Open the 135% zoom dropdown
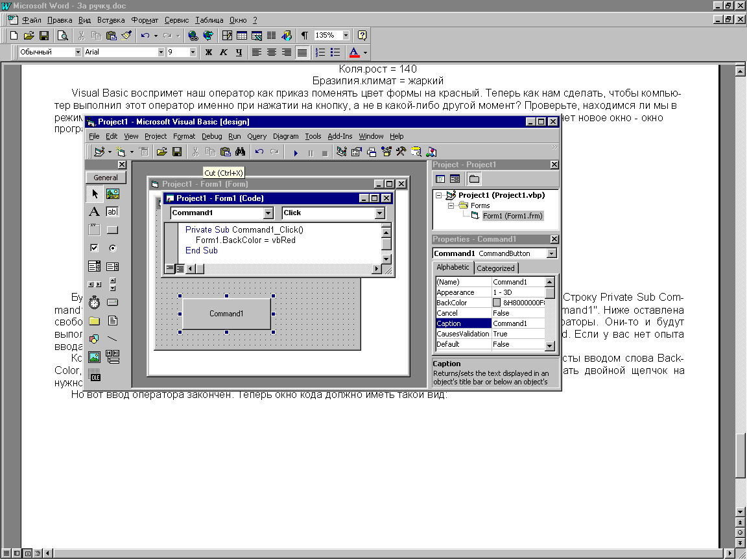 point(346,35)
